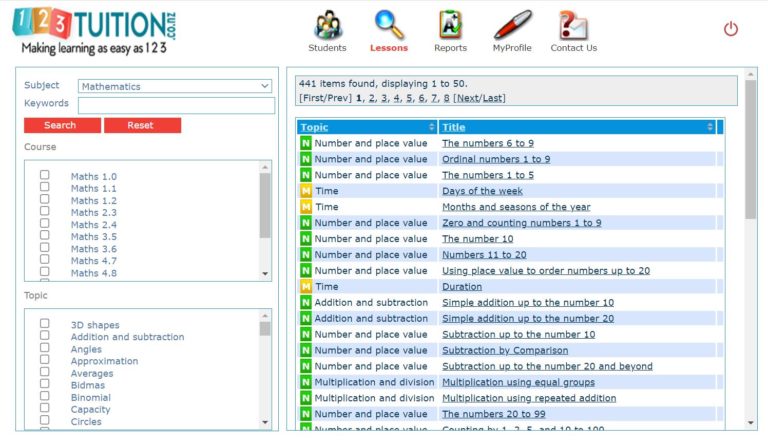Enable the 3D shapes topic checkbox
The image size is (768, 443).
[45, 324]
